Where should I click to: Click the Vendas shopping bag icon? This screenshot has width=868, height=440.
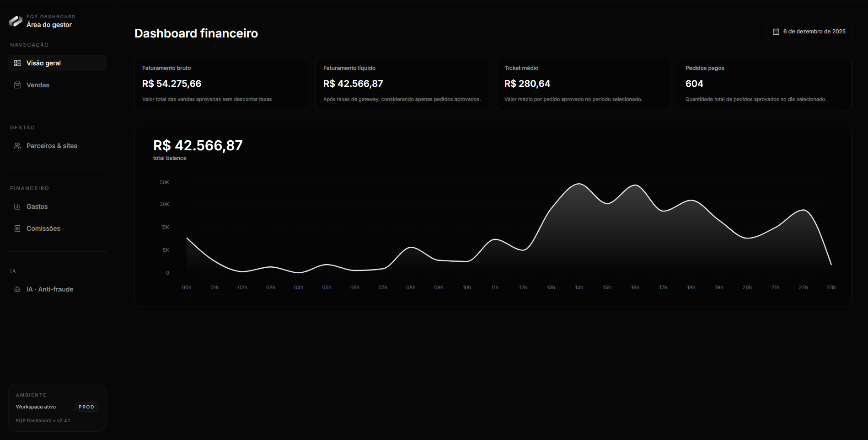[x=17, y=85]
